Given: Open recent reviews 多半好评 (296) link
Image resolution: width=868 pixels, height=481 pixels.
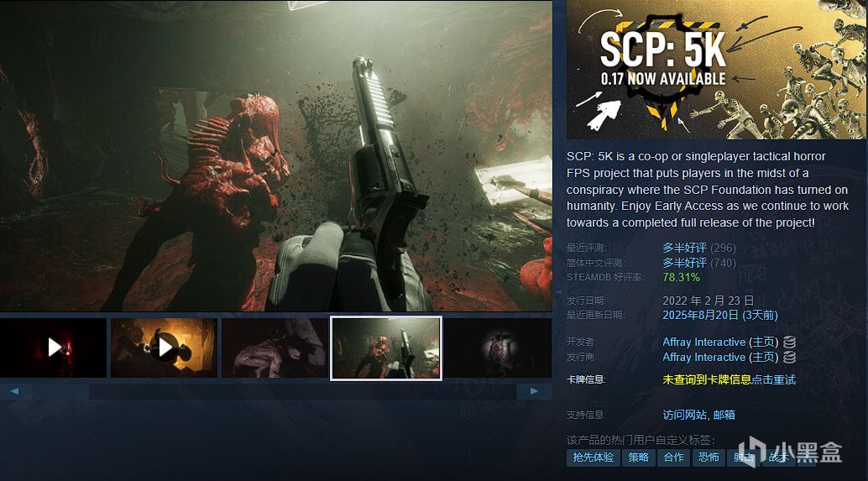Looking at the screenshot, I should [x=699, y=248].
